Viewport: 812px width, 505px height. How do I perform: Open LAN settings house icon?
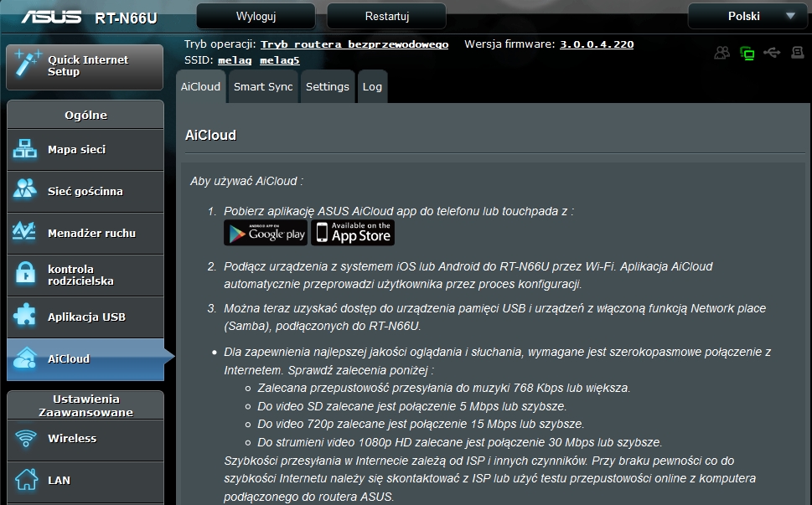click(x=26, y=480)
